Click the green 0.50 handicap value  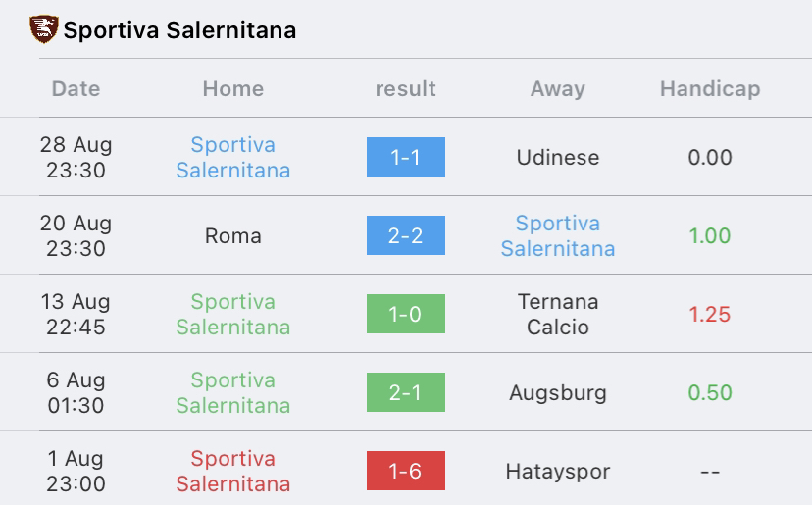tap(710, 392)
